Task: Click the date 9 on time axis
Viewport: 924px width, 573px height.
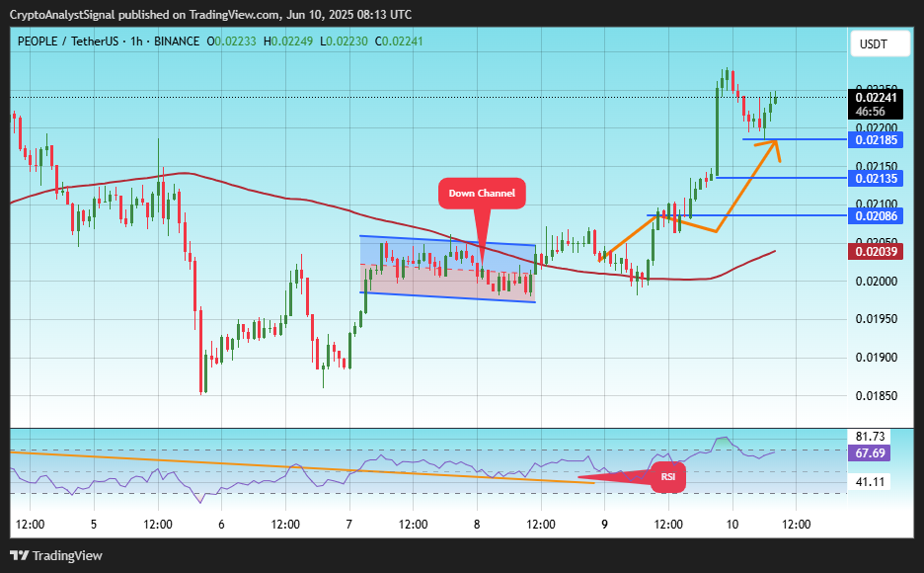Action: pyautogui.click(x=604, y=524)
